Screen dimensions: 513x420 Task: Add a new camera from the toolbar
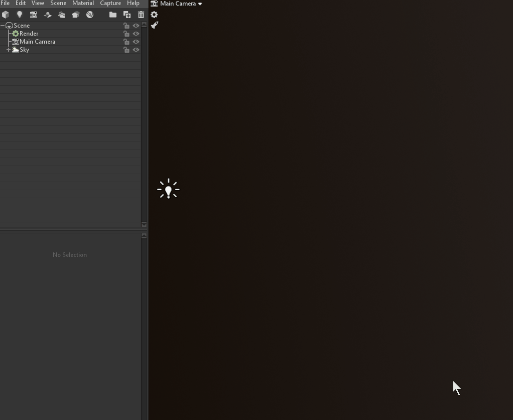[x=34, y=15]
